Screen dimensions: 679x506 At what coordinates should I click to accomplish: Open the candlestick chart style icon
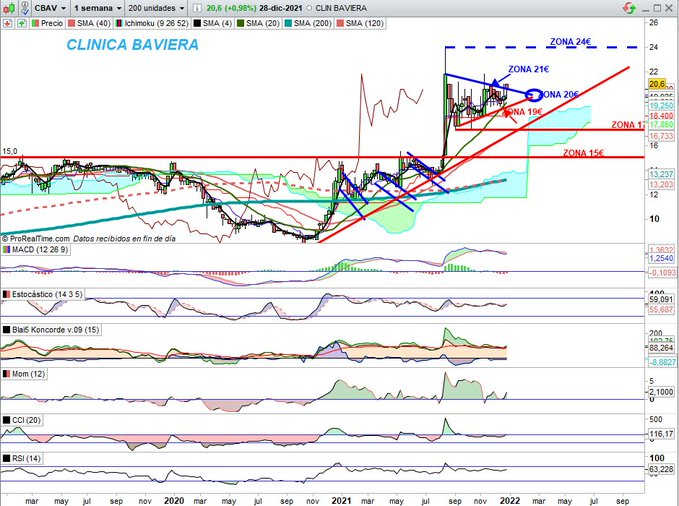9,8
